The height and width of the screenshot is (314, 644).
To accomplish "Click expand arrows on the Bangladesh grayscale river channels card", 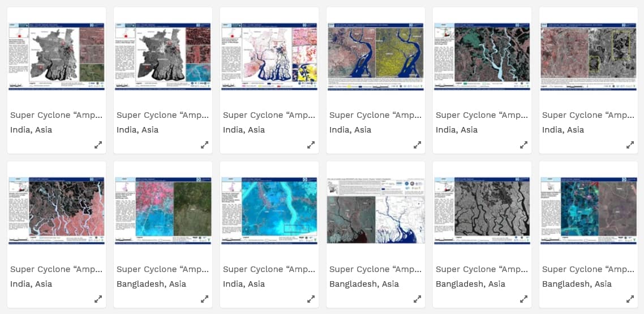I will (x=523, y=299).
